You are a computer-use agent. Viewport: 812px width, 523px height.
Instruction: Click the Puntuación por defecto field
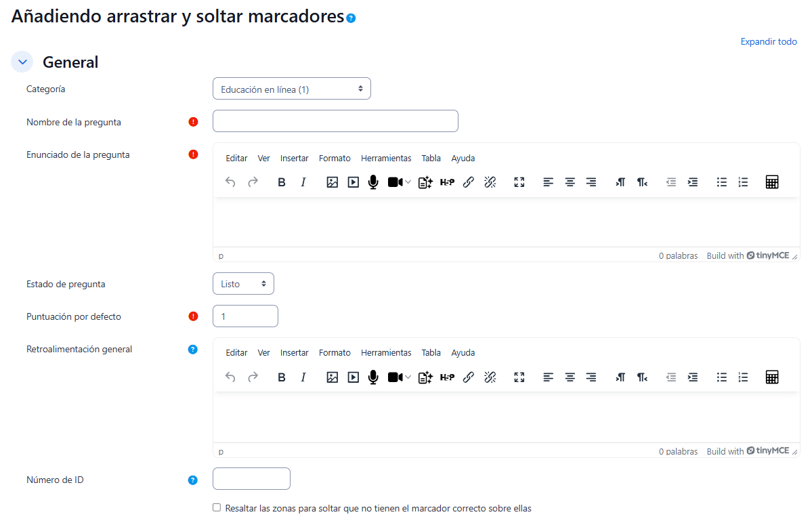tap(245, 316)
